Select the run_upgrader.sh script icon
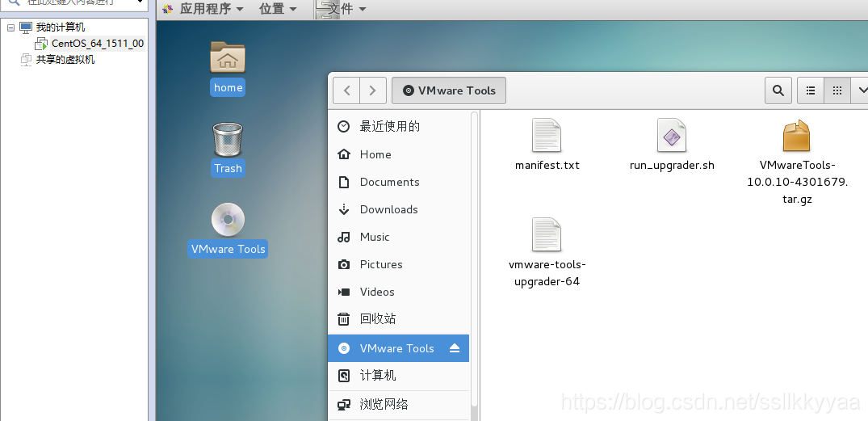 click(672, 135)
